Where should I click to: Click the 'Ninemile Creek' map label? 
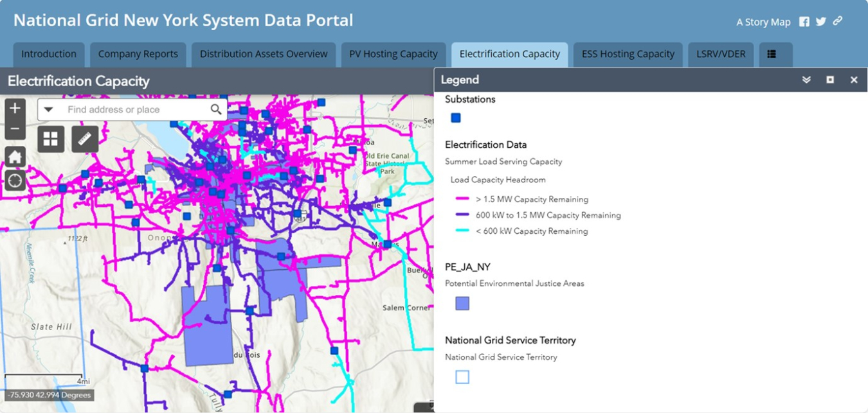(30, 264)
